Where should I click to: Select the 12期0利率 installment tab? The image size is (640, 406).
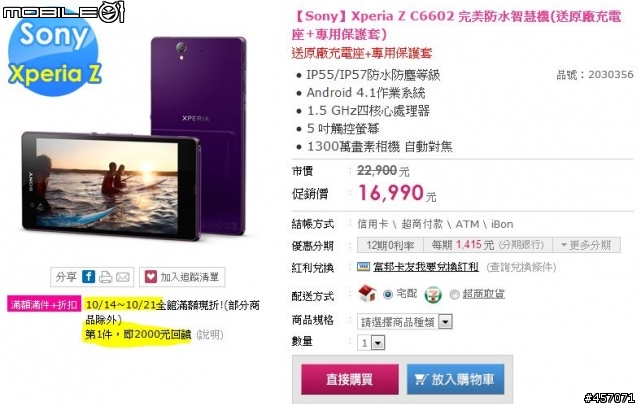[390, 245]
